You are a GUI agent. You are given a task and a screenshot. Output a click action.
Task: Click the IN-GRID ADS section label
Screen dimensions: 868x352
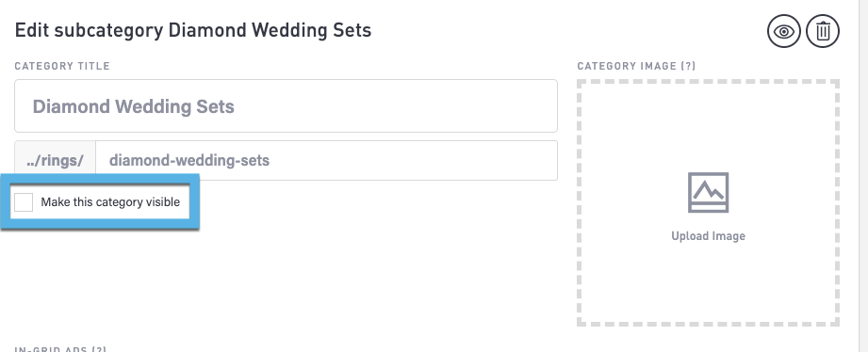tap(52, 349)
